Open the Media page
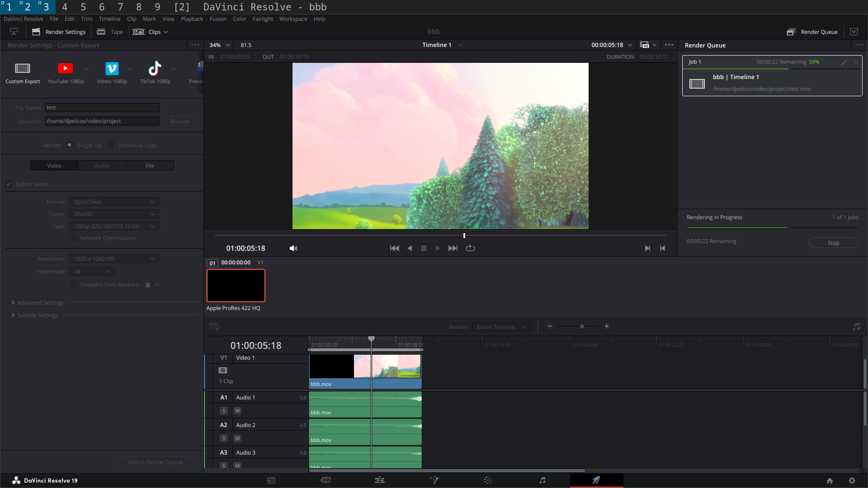The width and height of the screenshot is (868, 488). coord(271,481)
